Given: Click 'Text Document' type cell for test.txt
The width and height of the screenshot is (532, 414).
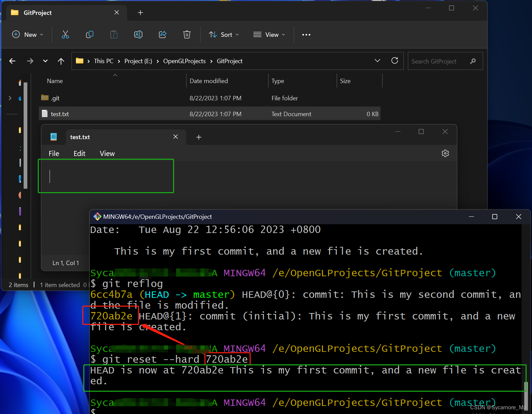Looking at the screenshot, I should click(291, 114).
